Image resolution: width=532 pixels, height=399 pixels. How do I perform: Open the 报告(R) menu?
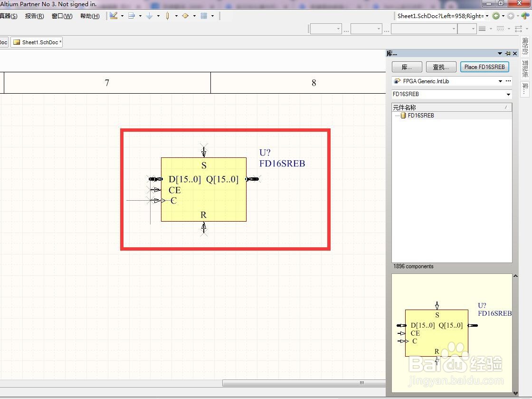(34, 16)
